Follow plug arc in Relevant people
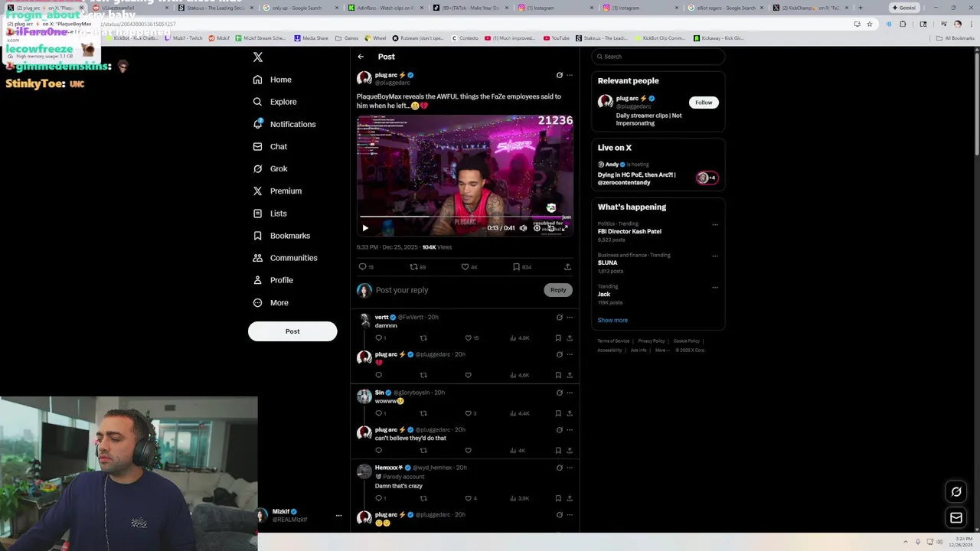Image resolution: width=980 pixels, height=551 pixels. pos(704,103)
